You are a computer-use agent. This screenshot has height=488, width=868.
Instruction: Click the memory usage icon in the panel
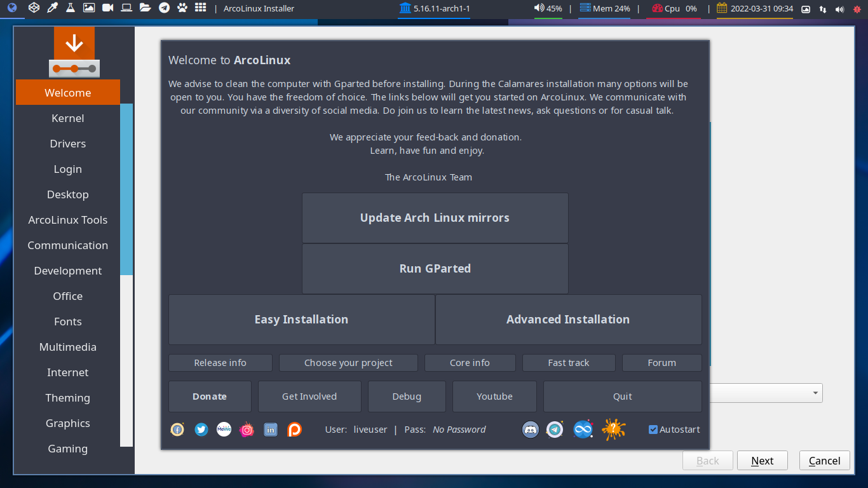pos(584,8)
